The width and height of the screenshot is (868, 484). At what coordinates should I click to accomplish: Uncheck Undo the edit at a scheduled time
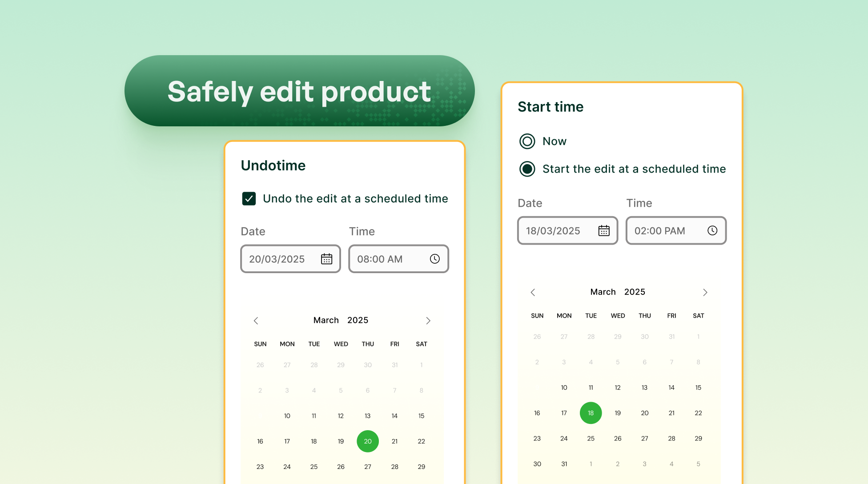click(249, 198)
